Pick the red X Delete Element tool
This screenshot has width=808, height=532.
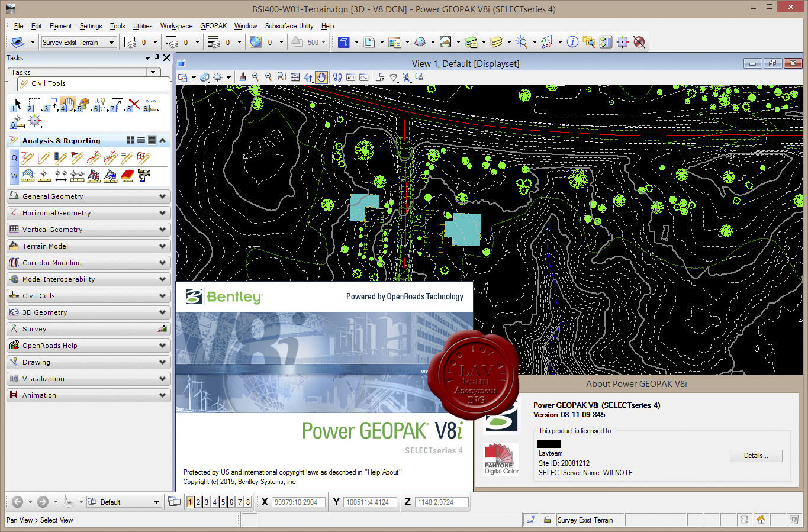[134, 105]
